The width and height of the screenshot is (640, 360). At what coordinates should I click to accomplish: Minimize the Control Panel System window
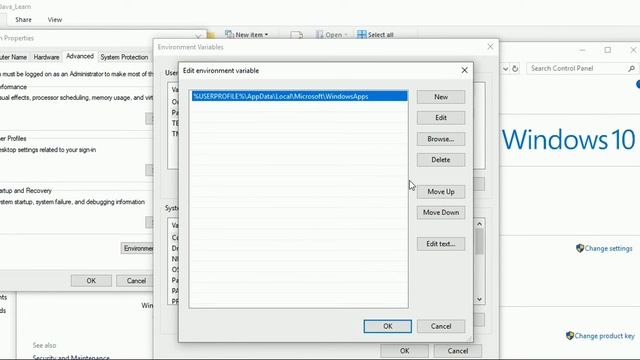tap(582, 50)
